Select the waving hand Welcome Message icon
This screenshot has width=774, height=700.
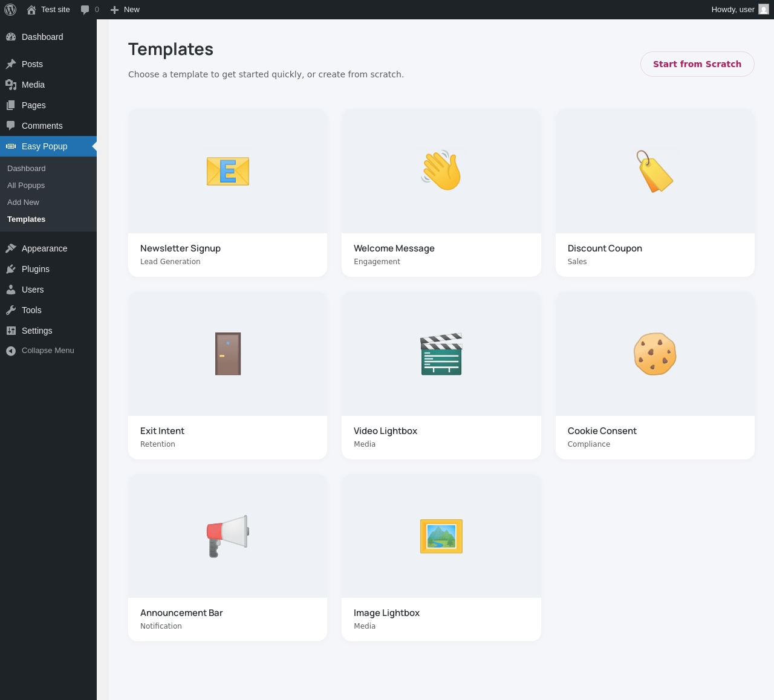[441, 171]
